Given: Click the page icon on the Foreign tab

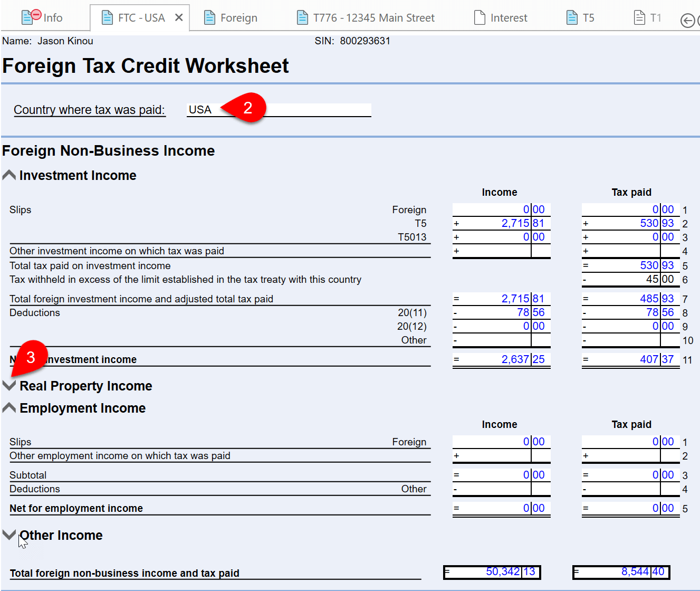Looking at the screenshot, I should 209,17.
